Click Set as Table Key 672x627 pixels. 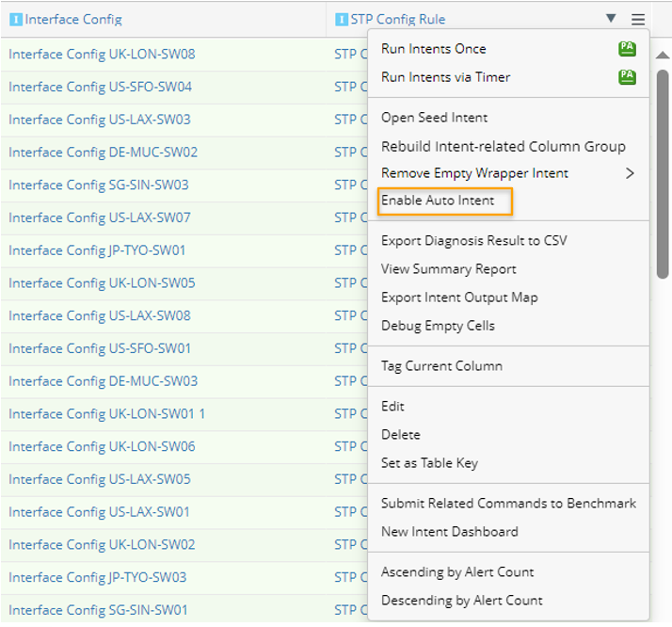429,463
